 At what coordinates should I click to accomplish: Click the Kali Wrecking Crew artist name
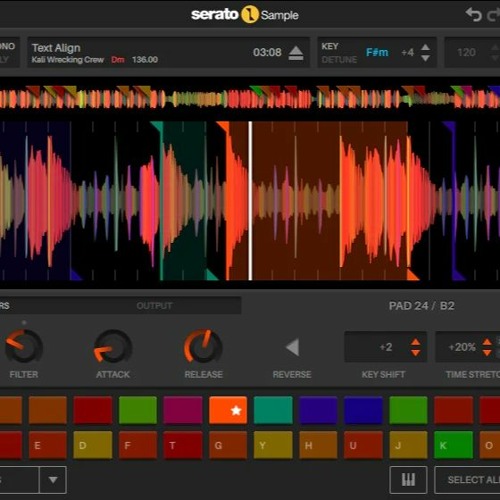click(68, 60)
